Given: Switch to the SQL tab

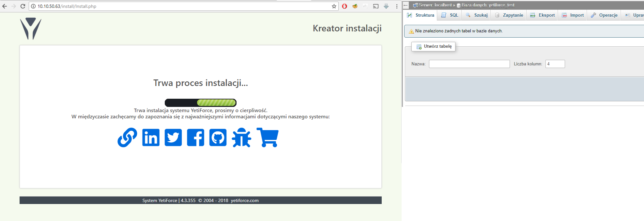Looking at the screenshot, I should (x=450, y=15).
